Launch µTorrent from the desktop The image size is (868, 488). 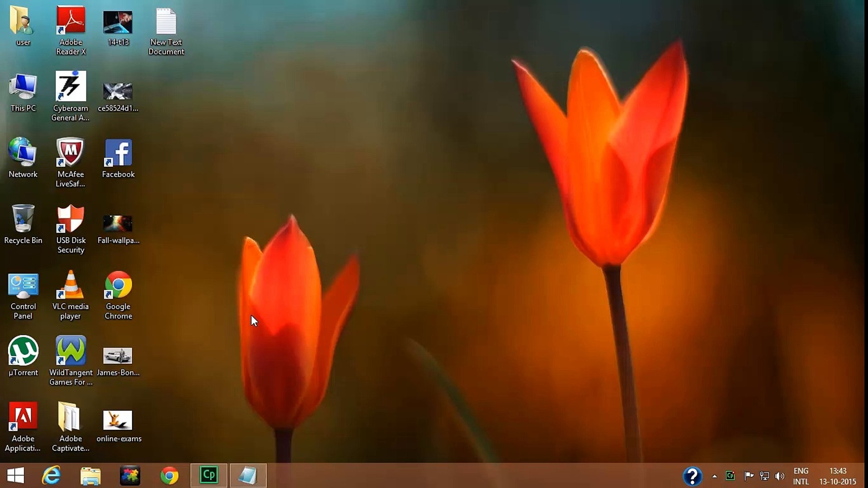point(23,350)
